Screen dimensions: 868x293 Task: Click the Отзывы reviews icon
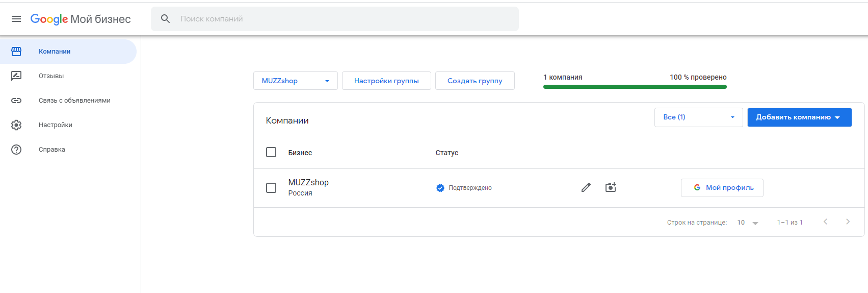coord(16,76)
